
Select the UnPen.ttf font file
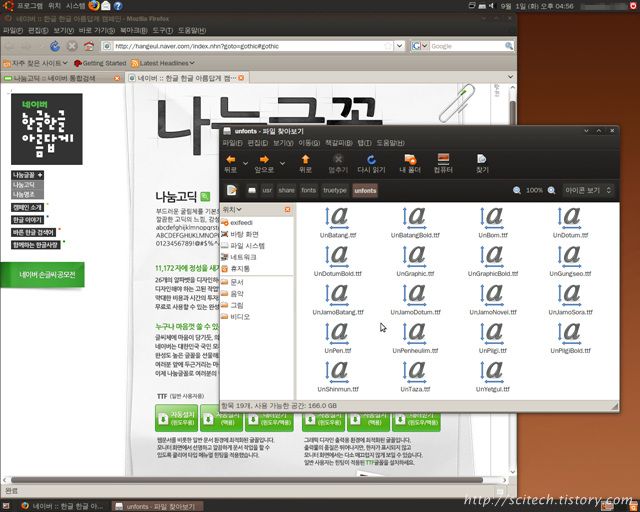click(x=338, y=338)
